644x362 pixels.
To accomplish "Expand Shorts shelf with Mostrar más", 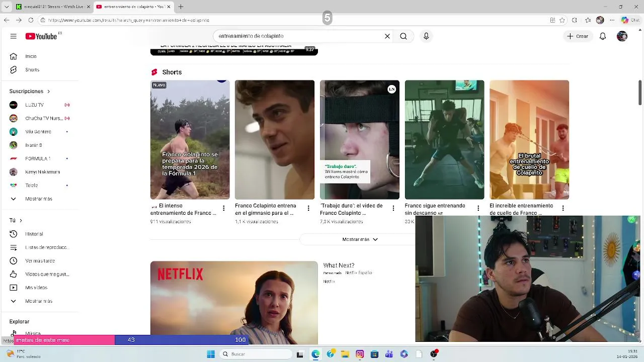I will [x=360, y=239].
